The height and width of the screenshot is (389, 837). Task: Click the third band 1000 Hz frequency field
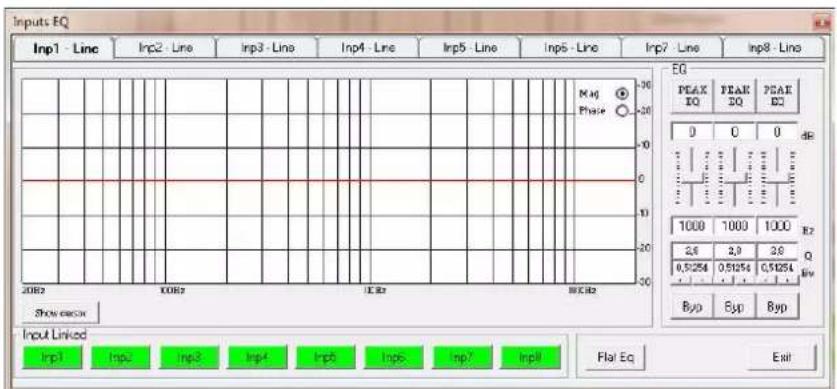point(777,226)
